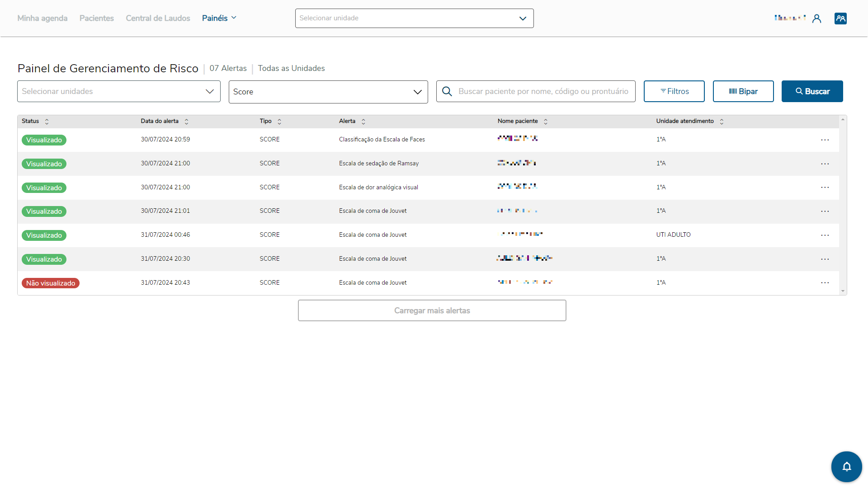Click the Filtros button
868x488 pixels.
point(674,91)
